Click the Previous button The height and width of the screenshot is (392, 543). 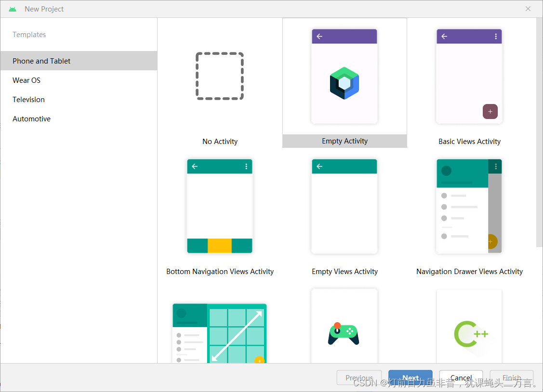(x=359, y=378)
